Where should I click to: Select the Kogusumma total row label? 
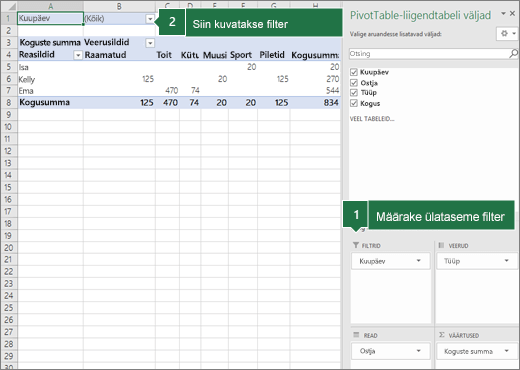(50, 102)
